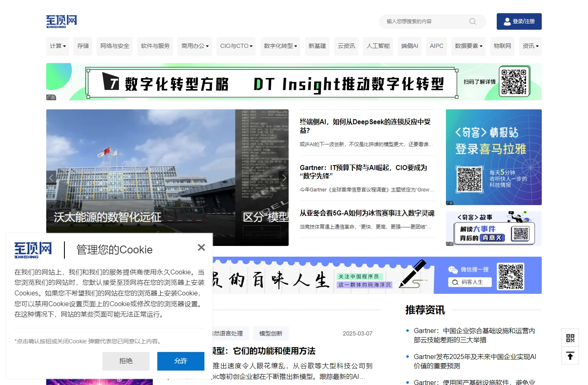Expand the CIO与CTO dropdown menu

pyautogui.click(x=236, y=46)
